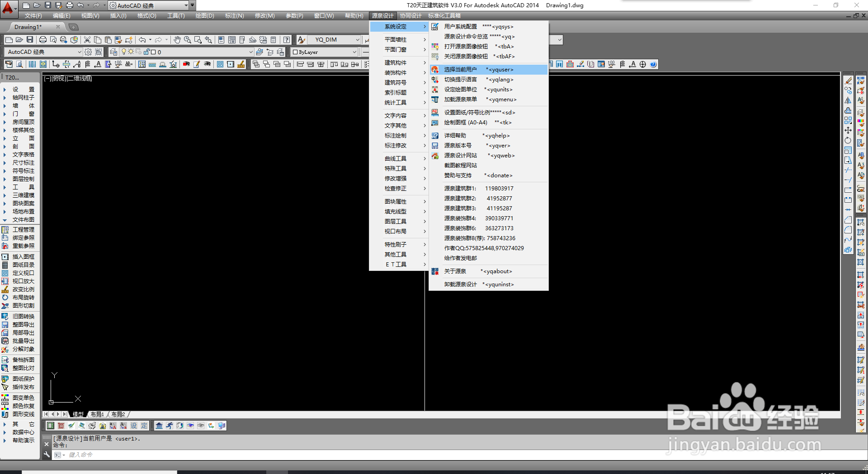Click the ByLayer color swatch square

tap(295, 52)
